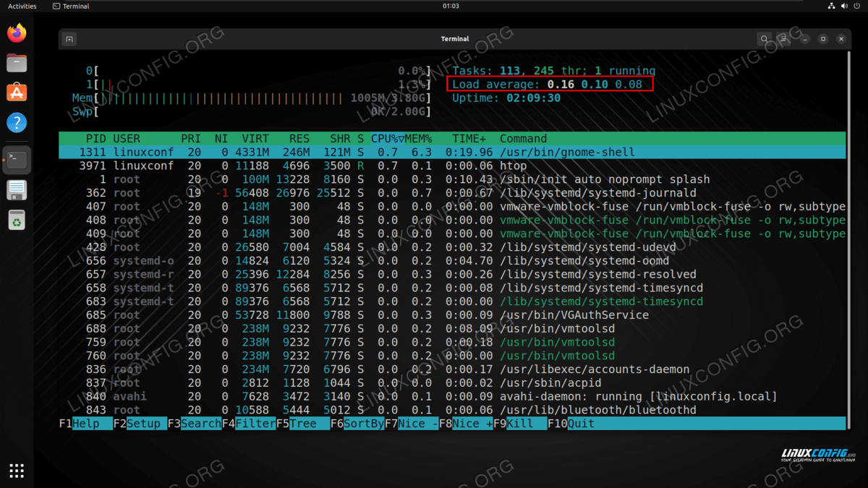This screenshot has height=488, width=868.
Task: Open the floppy disk dock icon
Action: [x=17, y=190]
